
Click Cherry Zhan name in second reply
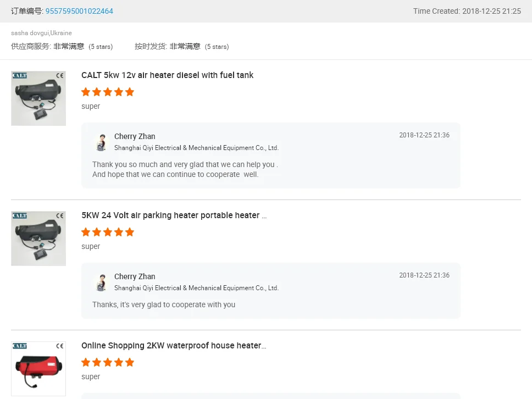click(135, 276)
